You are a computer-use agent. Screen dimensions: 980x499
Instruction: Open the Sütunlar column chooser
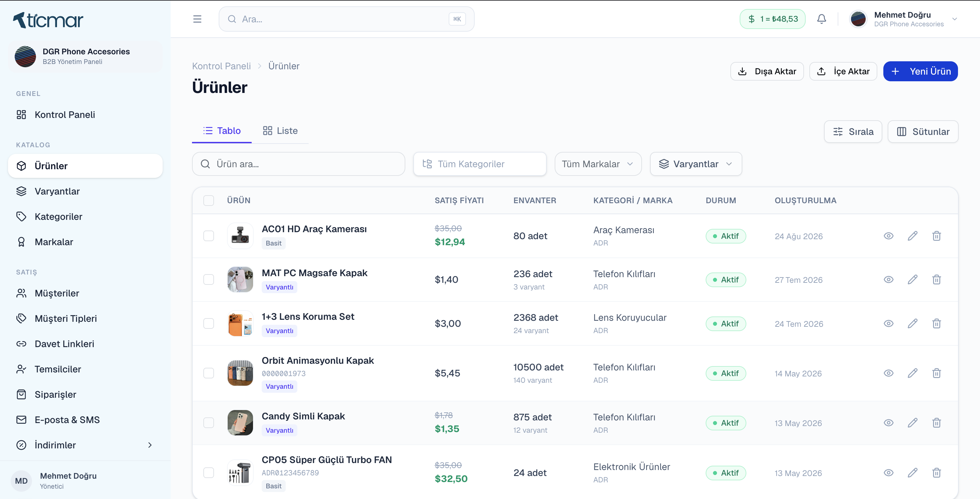[923, 132]
